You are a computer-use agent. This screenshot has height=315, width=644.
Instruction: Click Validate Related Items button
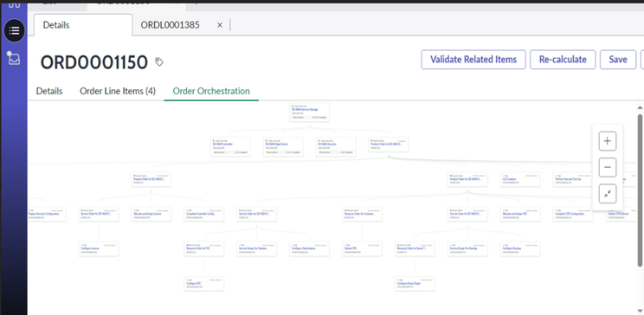click(x=473, y=60)
